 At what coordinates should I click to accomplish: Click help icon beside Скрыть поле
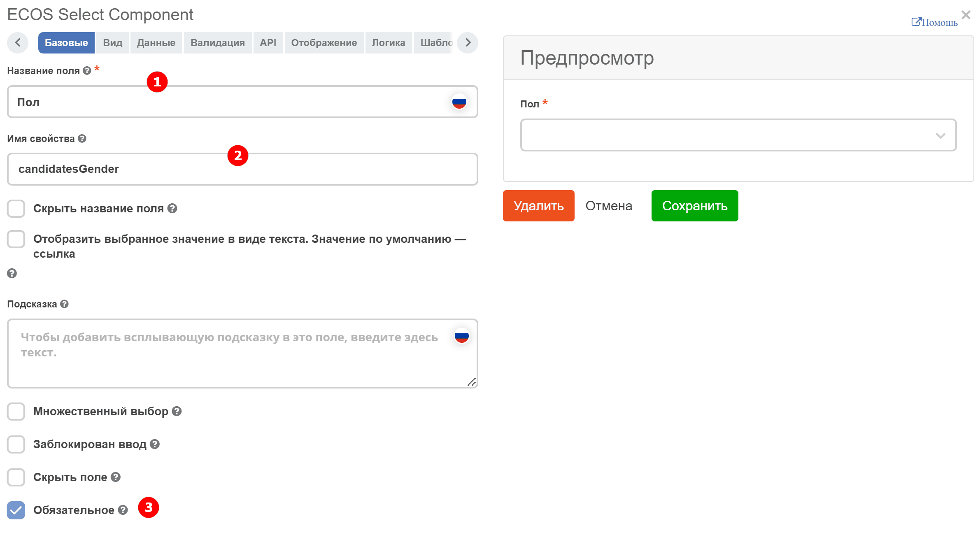click(x=116, y=477)
